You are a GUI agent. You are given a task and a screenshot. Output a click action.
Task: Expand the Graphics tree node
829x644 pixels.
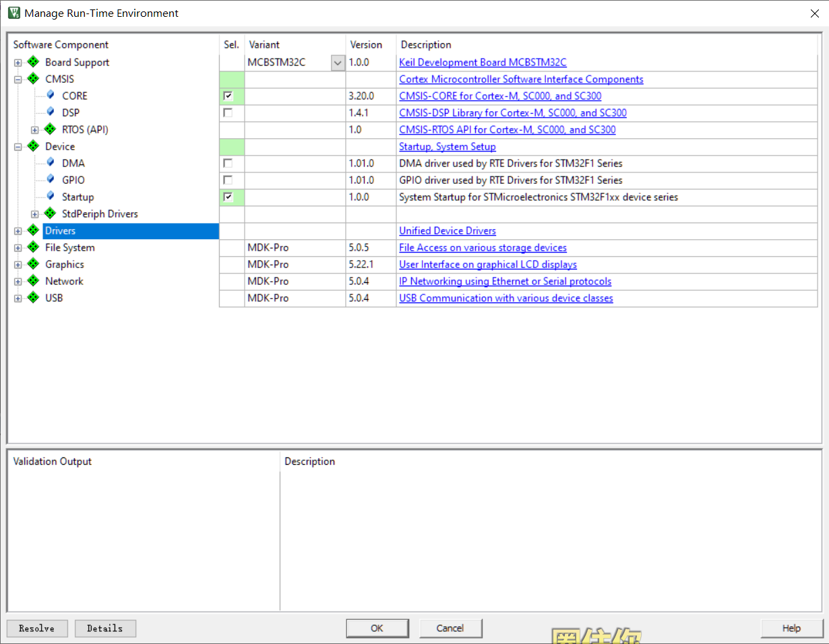point(18,265)
